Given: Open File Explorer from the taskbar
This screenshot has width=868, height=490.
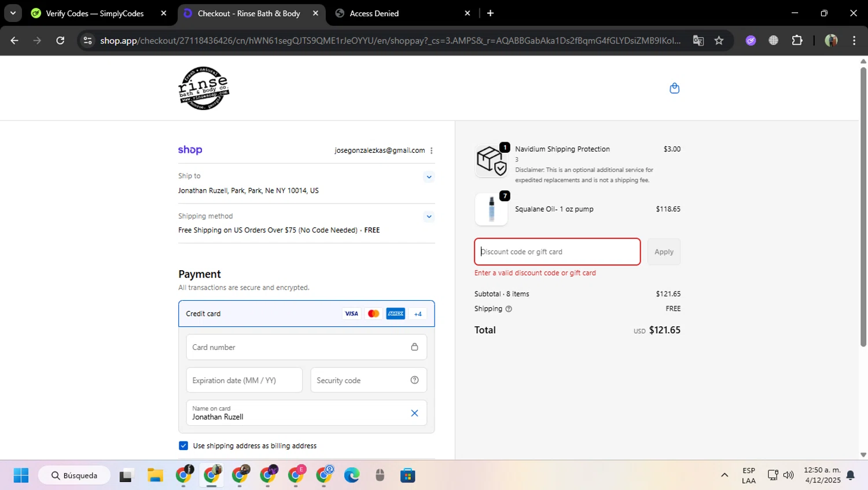Looking at the screenshot, I should coord(155,476).
